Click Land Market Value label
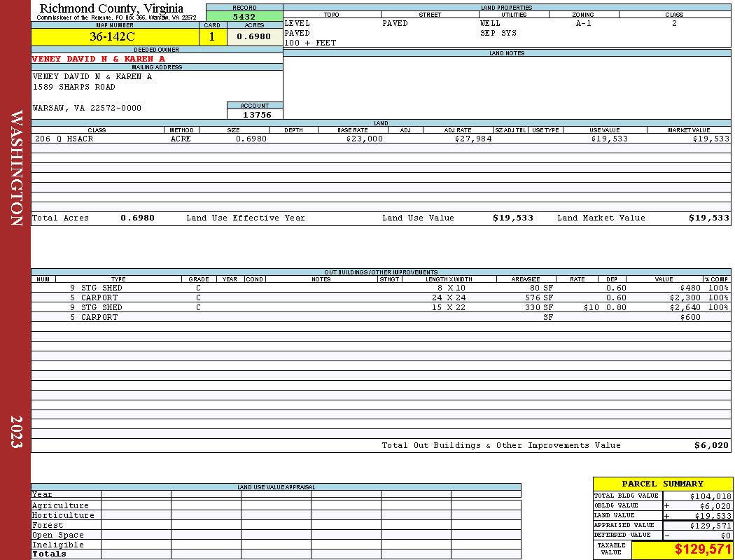The width and height of the screenshot is (735, 560). click(601, 218)
